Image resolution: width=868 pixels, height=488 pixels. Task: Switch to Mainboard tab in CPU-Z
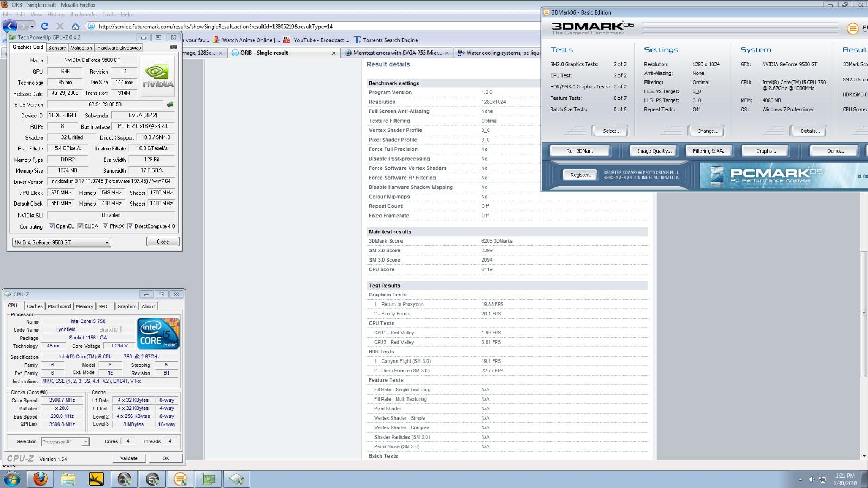pyautogui.click(x=59, y=306)
